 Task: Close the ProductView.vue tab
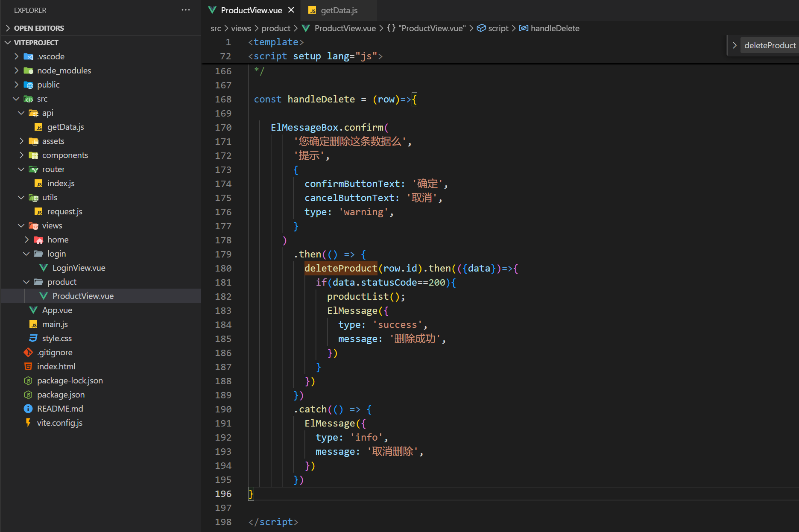coord(291,10)
